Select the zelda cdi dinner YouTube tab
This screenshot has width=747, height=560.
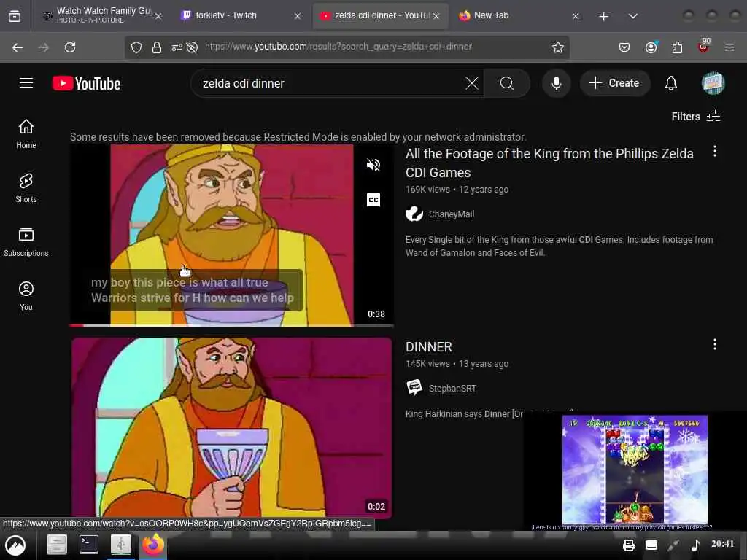(380, 16)
